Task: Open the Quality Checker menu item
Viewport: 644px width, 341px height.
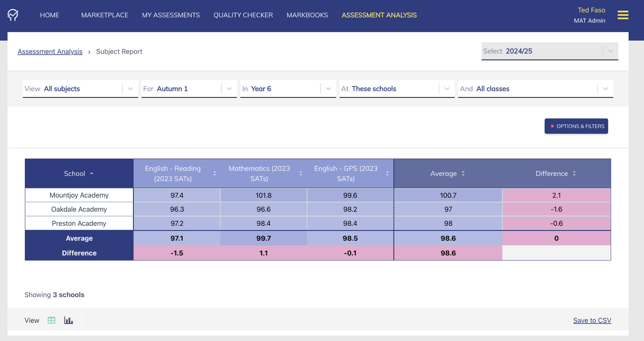Action: coord(243,15)
